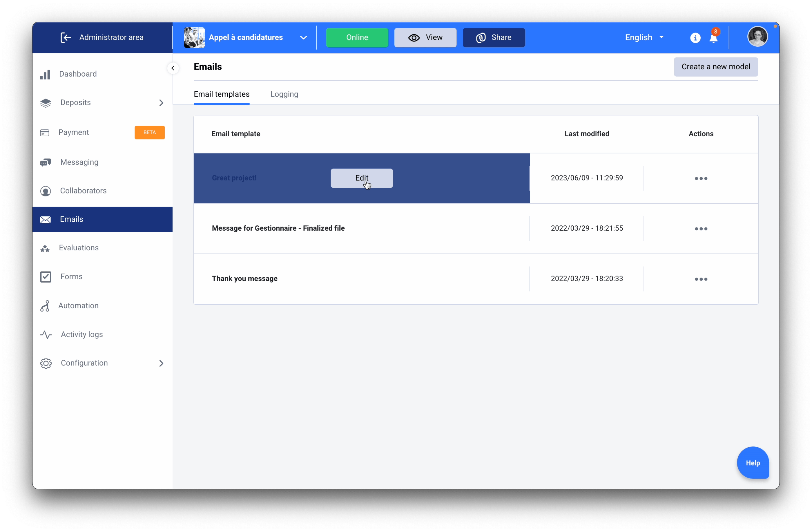The height and width of the screenshot is (532, 812).
Task: Switch to the Logging tab
Action: click(x=284, y=94)
